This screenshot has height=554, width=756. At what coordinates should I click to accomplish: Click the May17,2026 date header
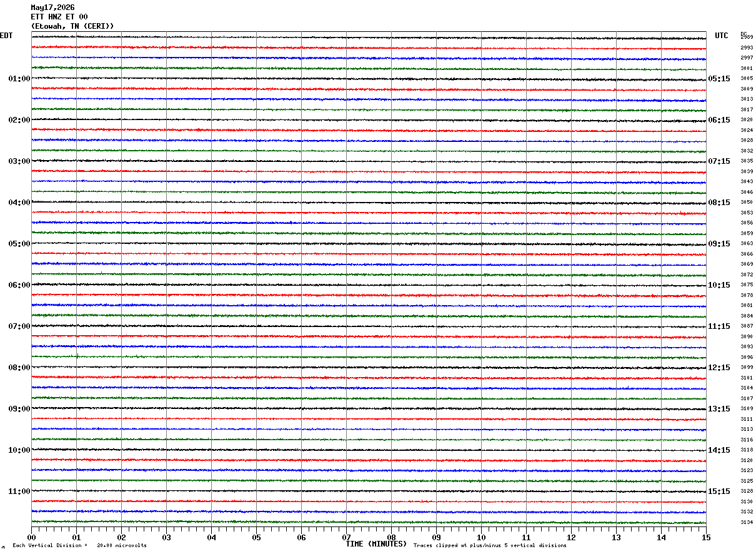[52, 8]
